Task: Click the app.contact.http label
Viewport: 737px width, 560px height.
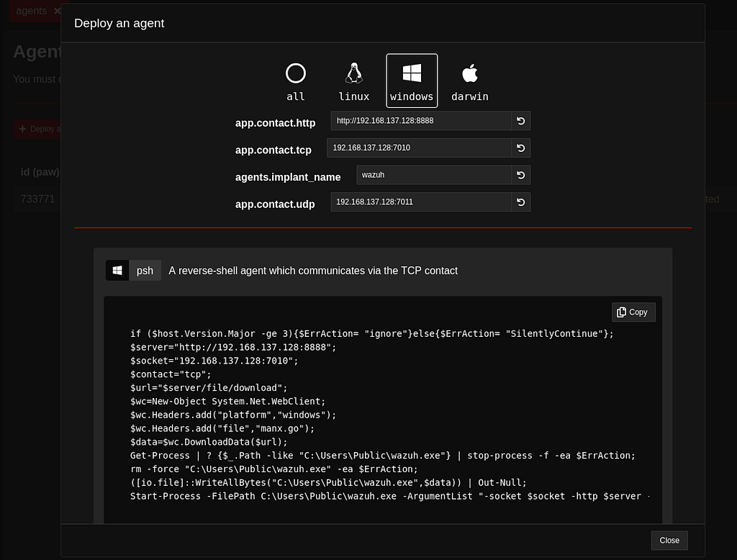Action: [x=275, y=123]
